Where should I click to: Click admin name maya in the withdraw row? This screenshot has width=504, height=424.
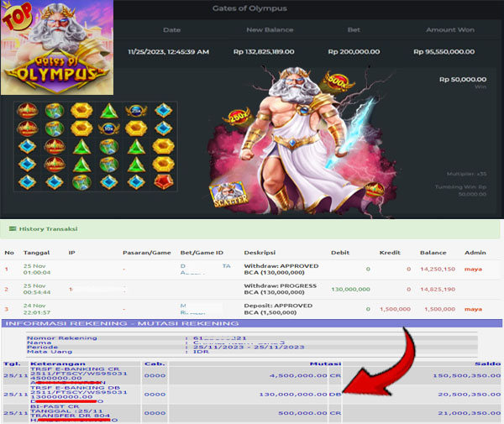(x=473, y=270)
